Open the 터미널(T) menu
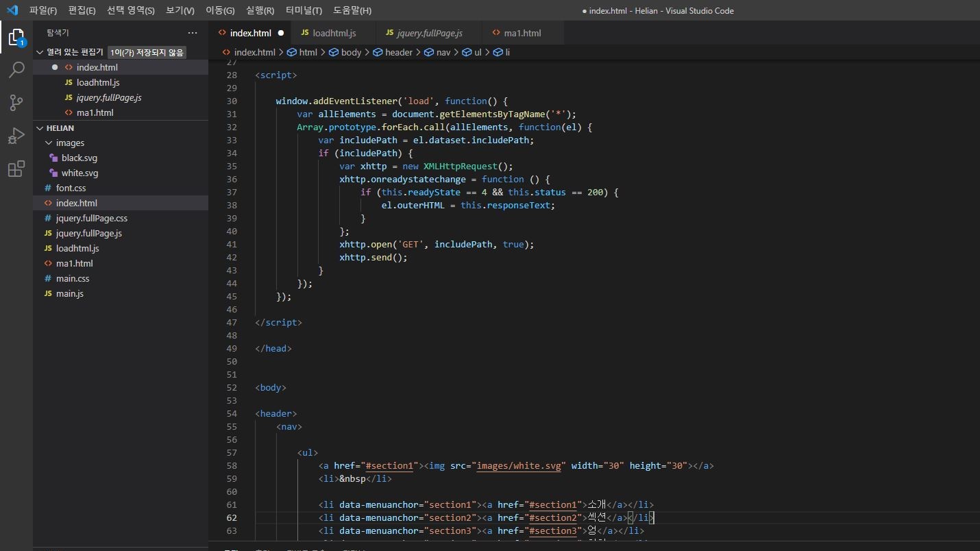The height and width of the screenshot is (551, 980). pos(304,10)
